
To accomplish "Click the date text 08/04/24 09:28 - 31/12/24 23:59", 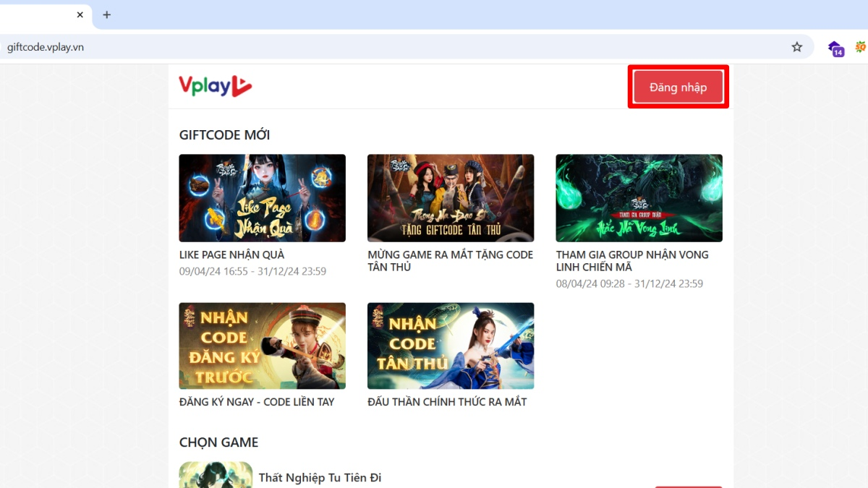I will coord(629,283).
